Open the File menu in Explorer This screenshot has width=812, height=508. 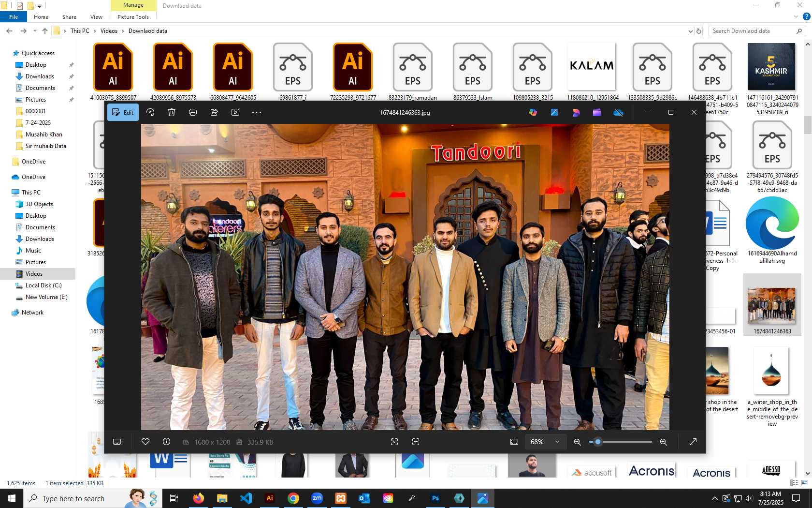[14, 17]
